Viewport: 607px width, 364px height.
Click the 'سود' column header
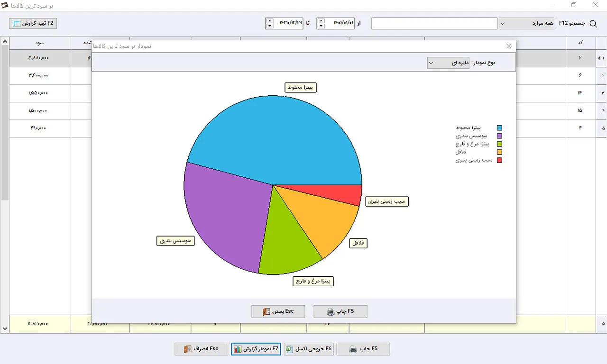[39, 43]
